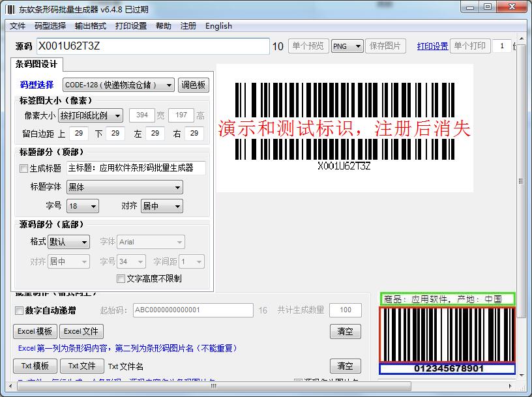
Task: Click the 源码 input field containing X001U62T3Z
Action: tap(152, 46)
